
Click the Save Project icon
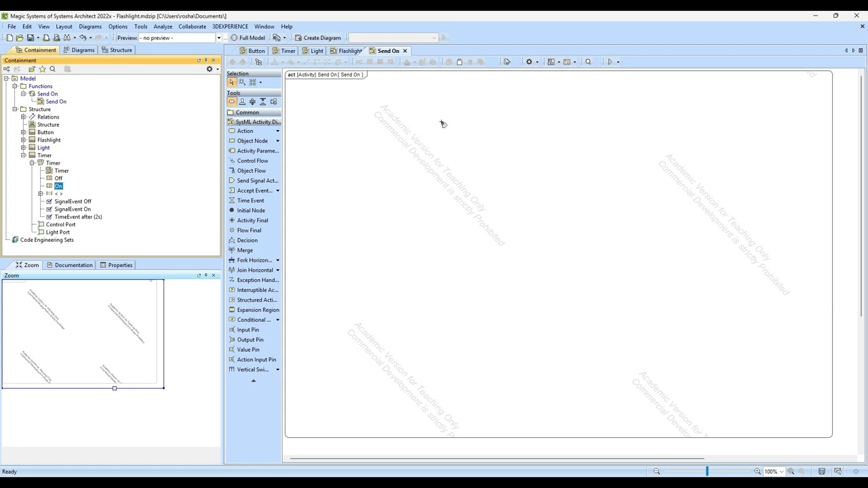click(30, 38)
